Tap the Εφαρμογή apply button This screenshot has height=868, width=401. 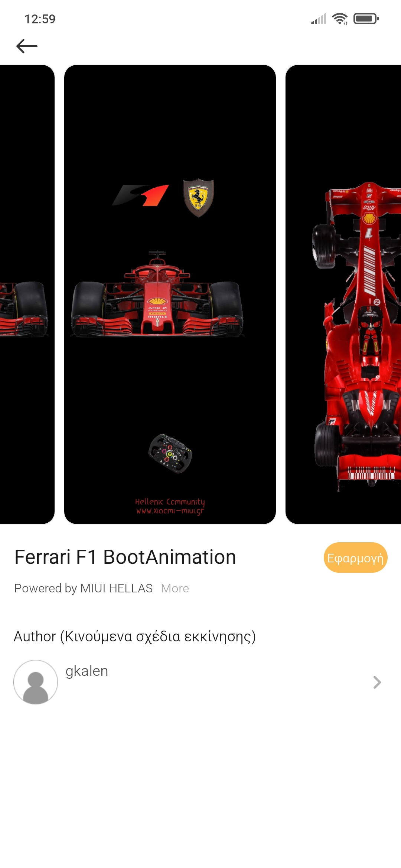tap(355, 558)
